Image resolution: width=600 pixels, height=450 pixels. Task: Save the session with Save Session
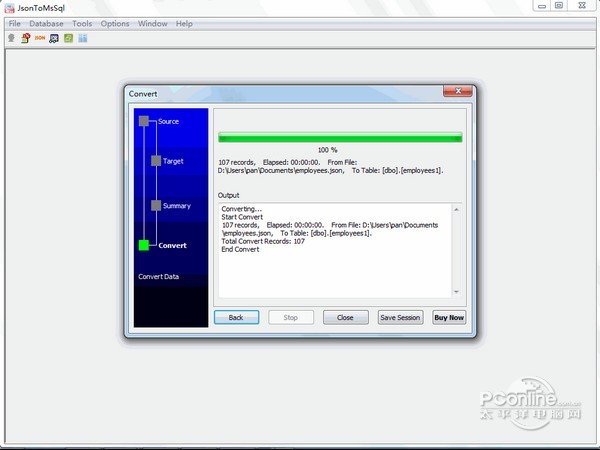[x=400, y=317]
